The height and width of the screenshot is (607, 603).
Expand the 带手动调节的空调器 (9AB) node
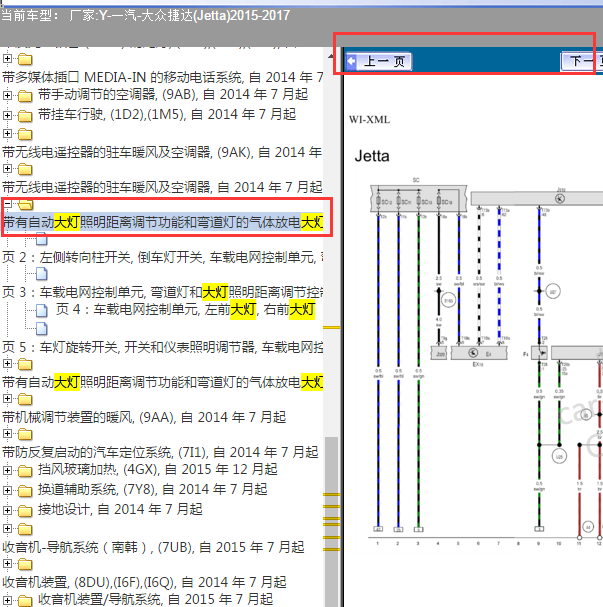[7, 95]
